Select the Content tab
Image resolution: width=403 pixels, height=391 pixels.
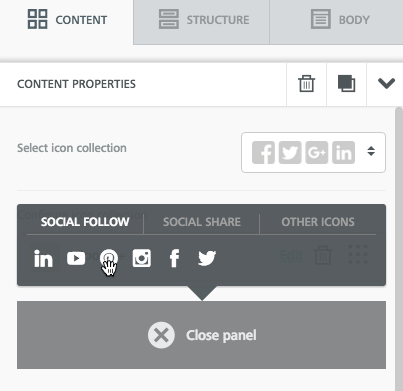point(67,20)
